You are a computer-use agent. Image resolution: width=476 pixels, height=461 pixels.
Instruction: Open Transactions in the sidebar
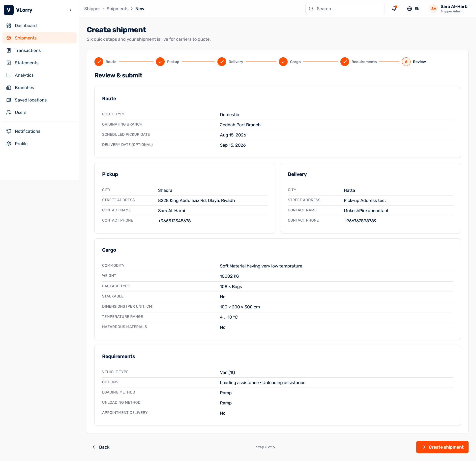(39, 50)
